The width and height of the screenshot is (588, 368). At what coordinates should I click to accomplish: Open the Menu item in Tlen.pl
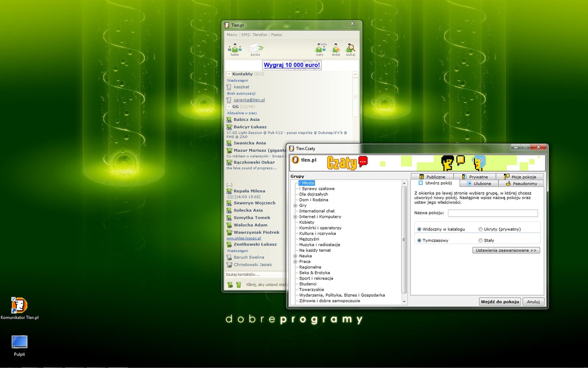pos(232,35)
